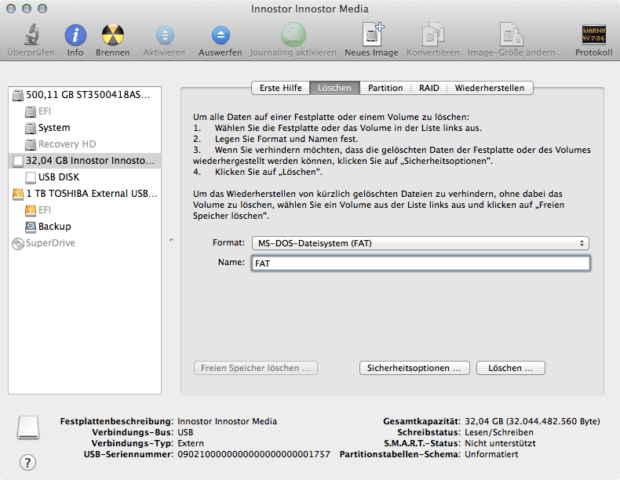The height and width of the screenshot is (480, 620).
Task: Click the Innostor drive icon in footer
Action: pos(28,427)
